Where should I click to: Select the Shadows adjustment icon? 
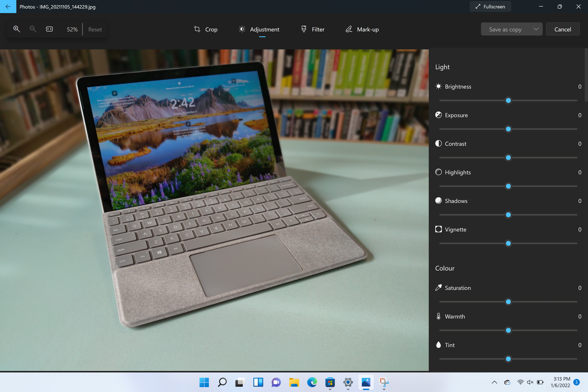pyautogui.click(x=439, y=201)
